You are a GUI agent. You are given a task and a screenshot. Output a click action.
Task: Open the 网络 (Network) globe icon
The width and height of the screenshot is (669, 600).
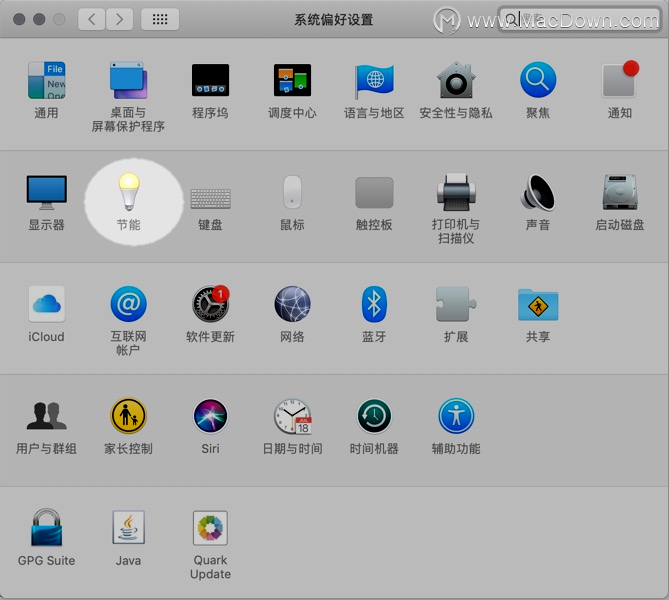pos(292,304)
